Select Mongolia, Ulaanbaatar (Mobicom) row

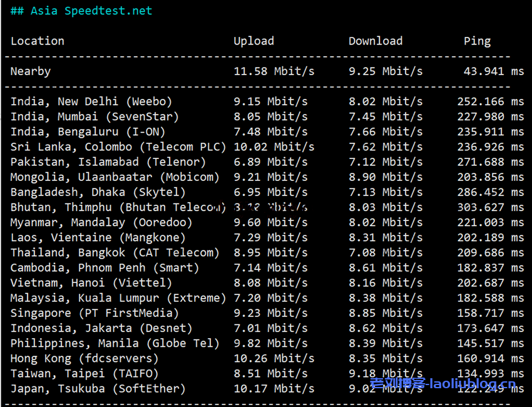pos(115,177)
